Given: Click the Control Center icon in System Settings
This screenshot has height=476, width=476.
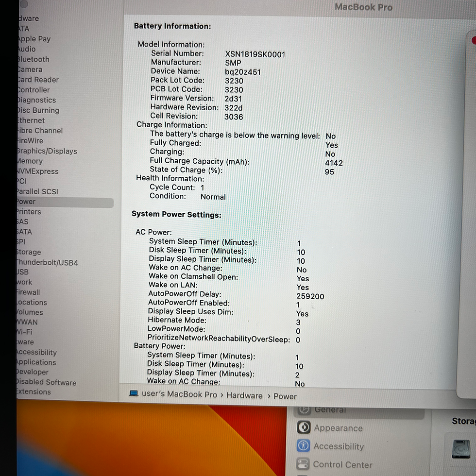Looking at the screenshot, I should pos(303,464).
